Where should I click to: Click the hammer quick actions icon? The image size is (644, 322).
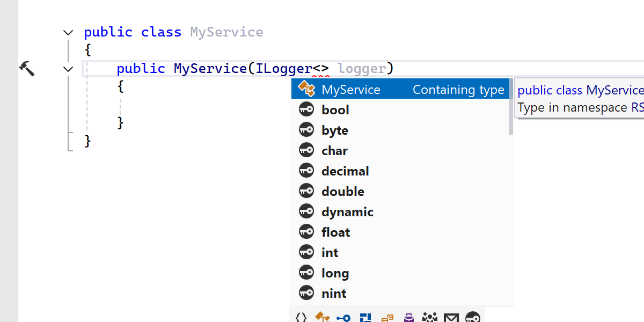point(26,68)
